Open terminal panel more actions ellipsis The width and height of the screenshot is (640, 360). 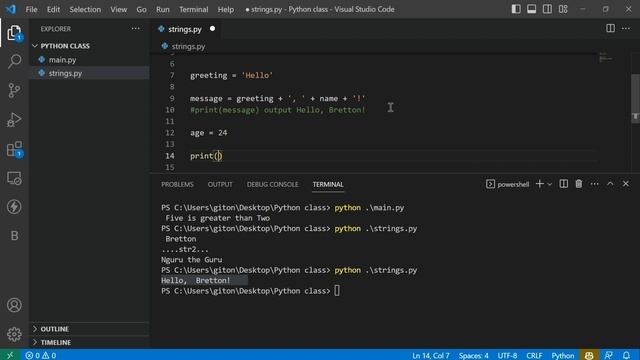tap(594, 184)
